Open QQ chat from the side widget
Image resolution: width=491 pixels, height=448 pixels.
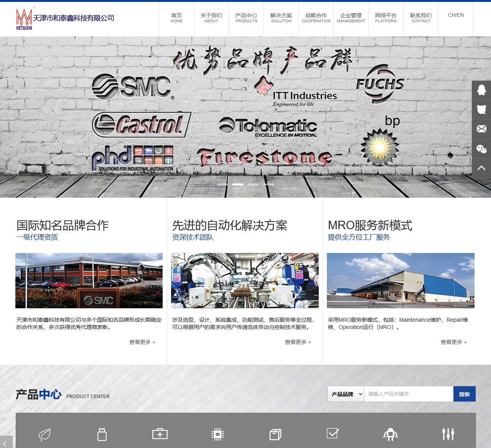(481, 90)
